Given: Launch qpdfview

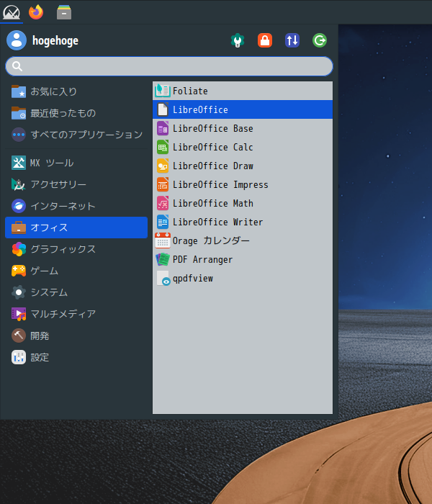Looking at the screenshot, I should [243, 279].
